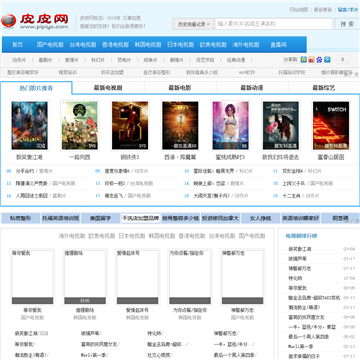Share via the red share icon

click(311, 60)
